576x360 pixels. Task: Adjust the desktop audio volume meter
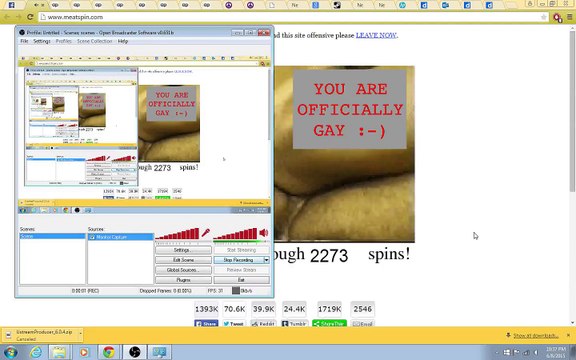(235, 234)
